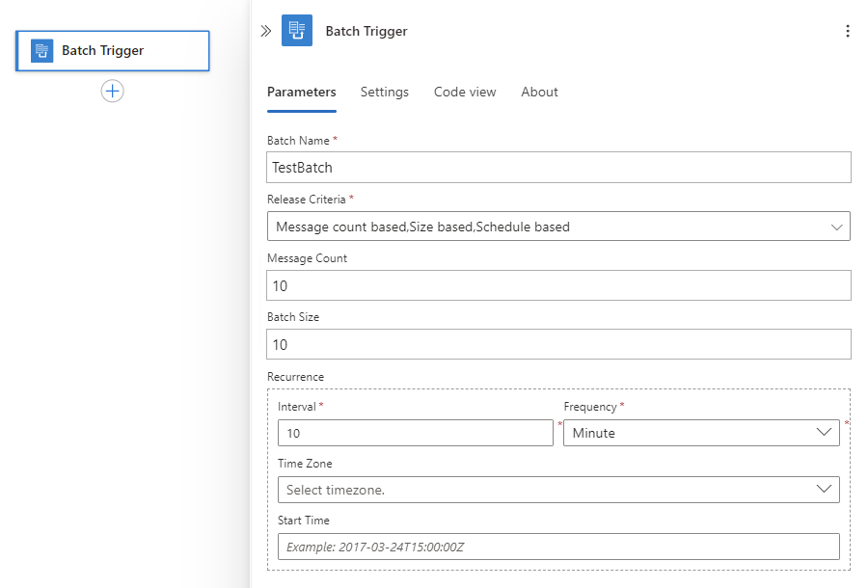Image resolution: width=868 pixels, height=588 pixels.
Task: Focus the Recurrence Interval input
Action: click(x=415, y=433)
